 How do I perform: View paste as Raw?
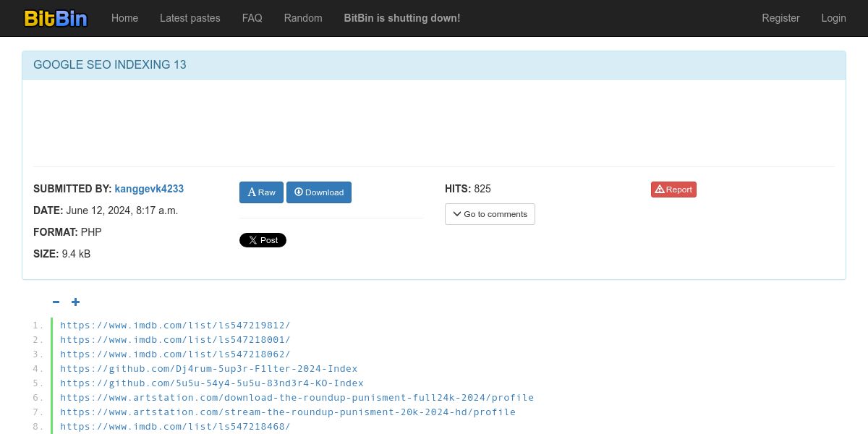(261, 192)
